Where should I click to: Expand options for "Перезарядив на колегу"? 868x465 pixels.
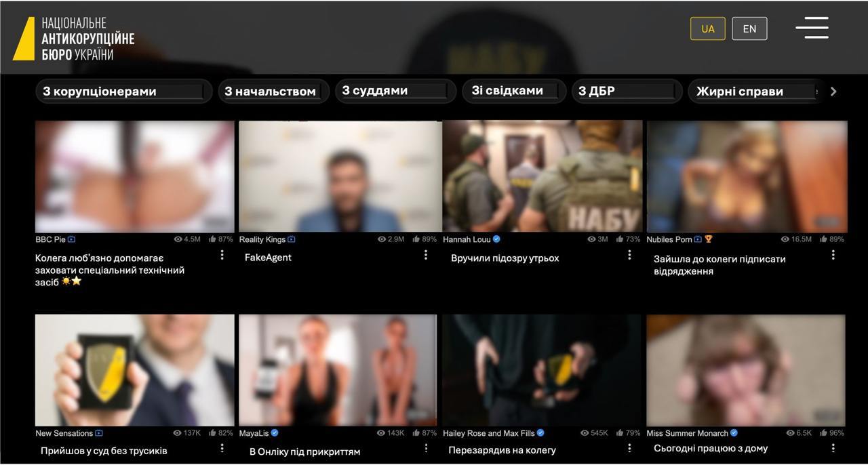click(x=629, y=448)
